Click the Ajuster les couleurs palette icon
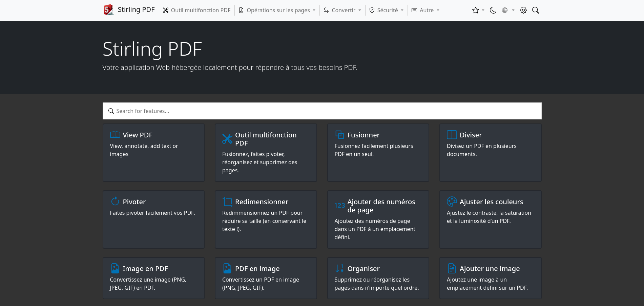The width and height of the screenshot is (644, 306). 452,202
